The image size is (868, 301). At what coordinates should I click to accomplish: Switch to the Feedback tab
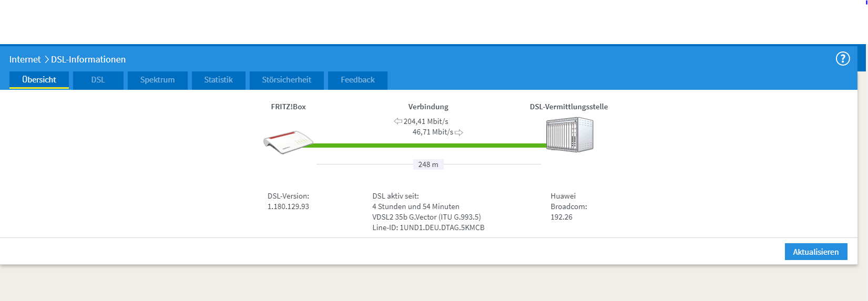pyautogui.click(x=358, y=80)
